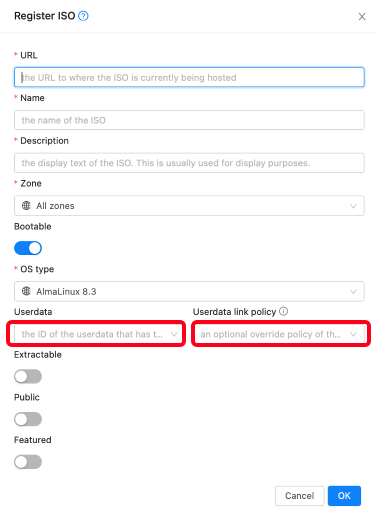Click the Cancel button
This screenshot has height=520, width=377.
tap(299, 496)
